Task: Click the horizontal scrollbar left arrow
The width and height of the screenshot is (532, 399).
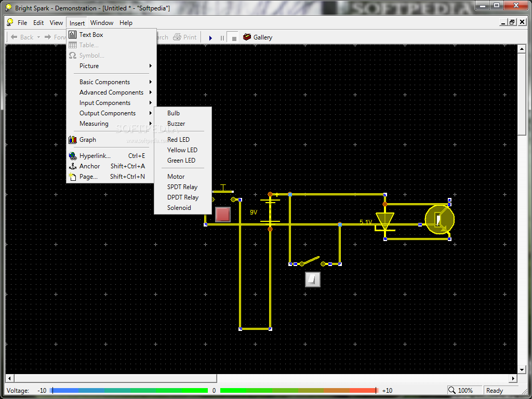Action: coord(10,378)
